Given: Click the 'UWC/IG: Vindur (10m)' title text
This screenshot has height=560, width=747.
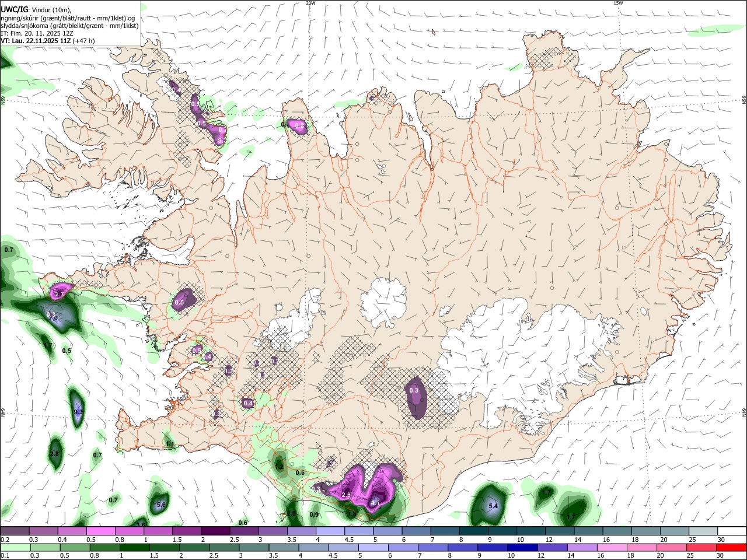Looking at the screenshot, I should [x=36, y=10].
